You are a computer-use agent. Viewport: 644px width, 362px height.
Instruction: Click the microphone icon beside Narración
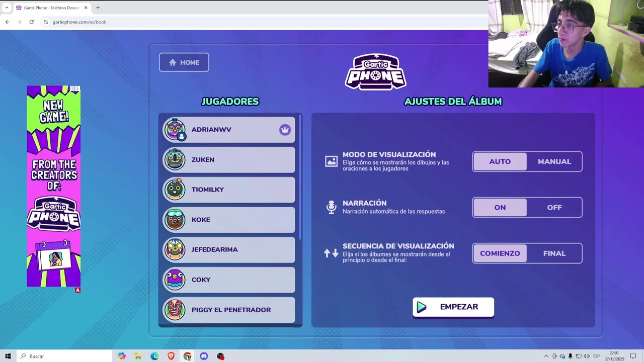point(331,207)
